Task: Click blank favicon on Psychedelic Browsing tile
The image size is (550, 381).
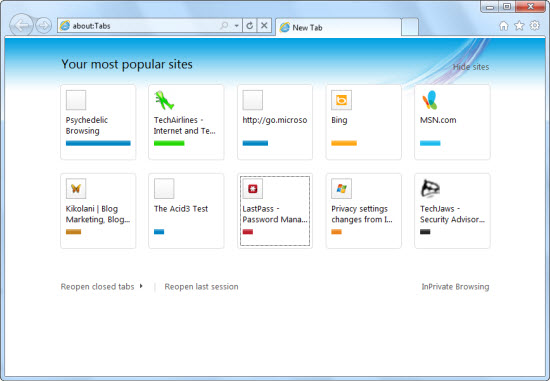Action: point(76,100)
